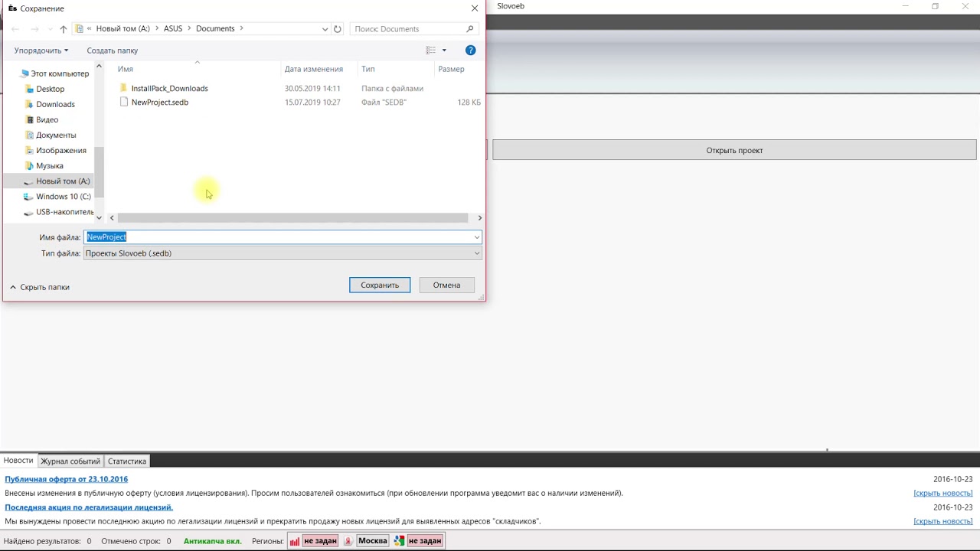Click the Google region icon
The image size is (980, 551).
click(399, 541)
